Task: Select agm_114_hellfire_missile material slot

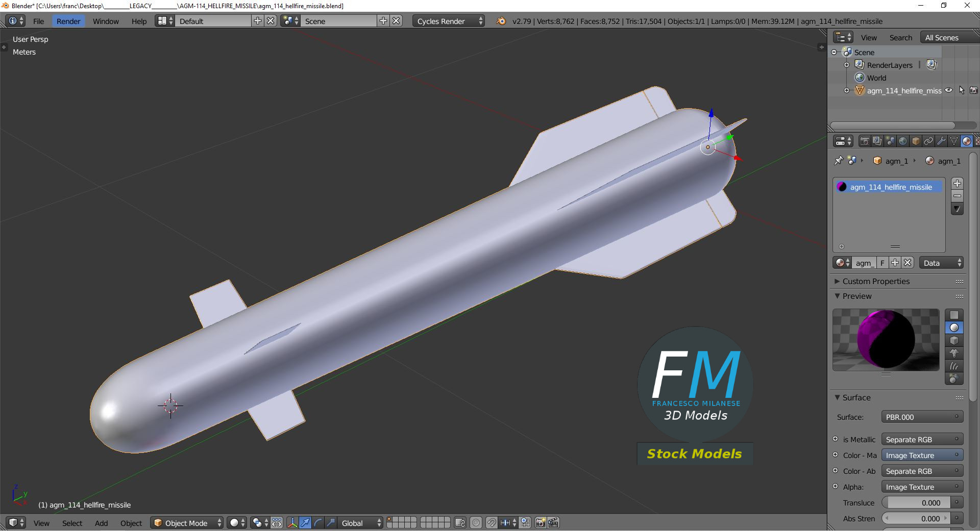Action: pos(889,187)
